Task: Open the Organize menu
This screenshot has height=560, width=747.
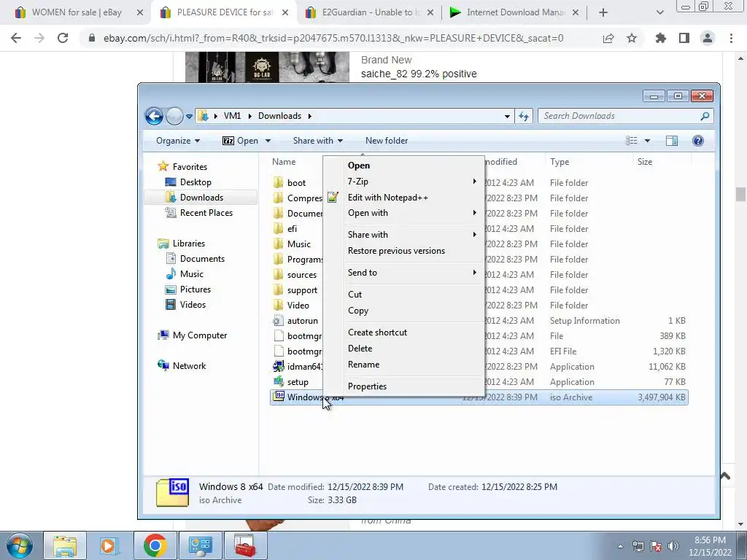Action: [x=178, y=141]
